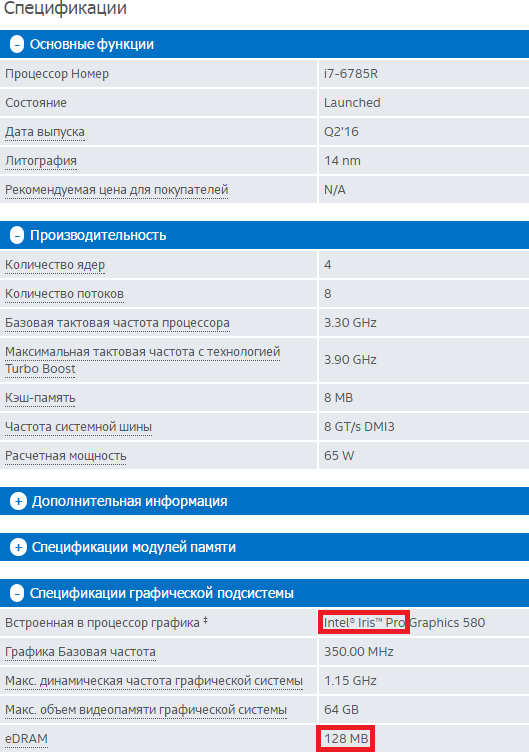Image resolution: width=529 pixels, height=752 pixels.
Task: Expand Дополнительная информация via the plus icon
Action: (x=18, y=502)
